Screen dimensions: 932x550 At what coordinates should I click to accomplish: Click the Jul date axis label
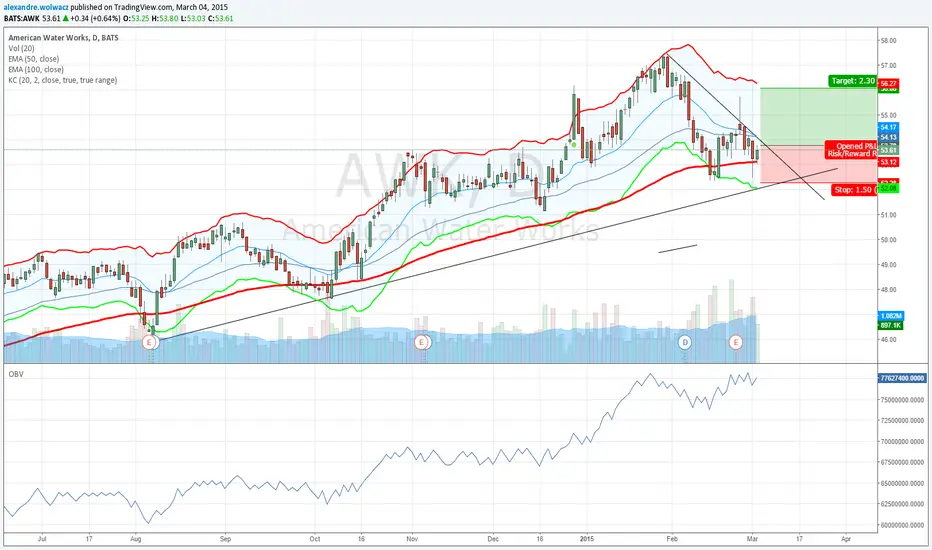tap(42, 539)
